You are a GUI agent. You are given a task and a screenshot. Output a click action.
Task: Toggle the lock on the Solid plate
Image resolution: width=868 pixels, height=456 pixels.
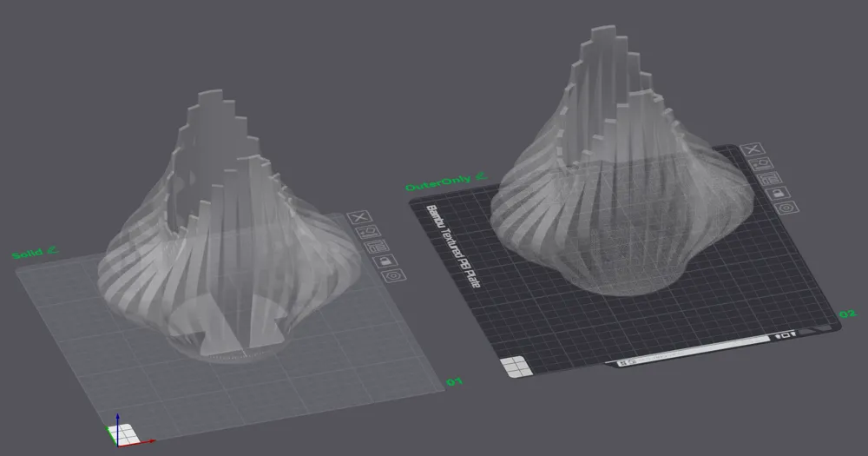tap(385, 261)
